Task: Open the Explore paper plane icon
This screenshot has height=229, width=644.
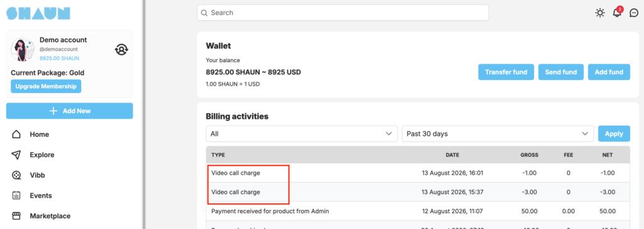Action: (16, 155)
